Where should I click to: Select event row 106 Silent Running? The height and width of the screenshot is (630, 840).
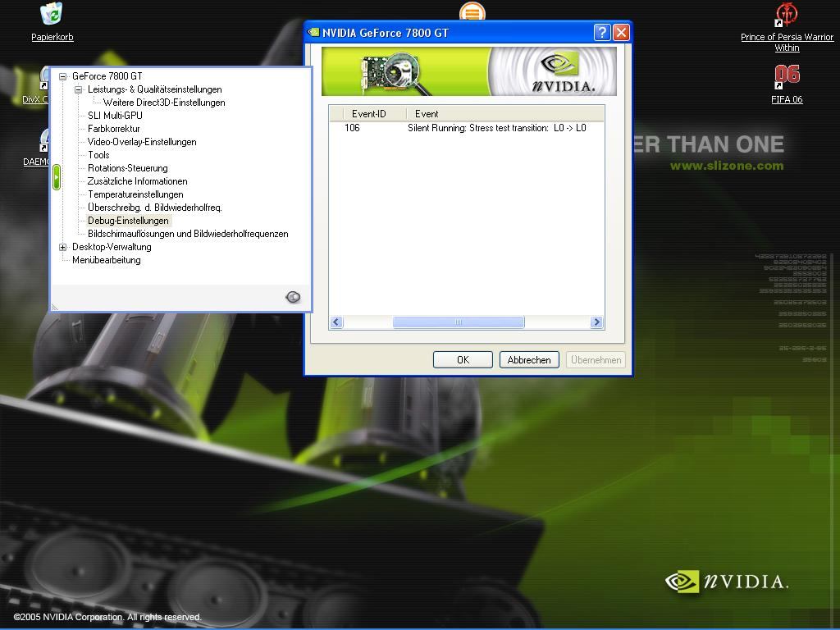click(x=466, y=128)
